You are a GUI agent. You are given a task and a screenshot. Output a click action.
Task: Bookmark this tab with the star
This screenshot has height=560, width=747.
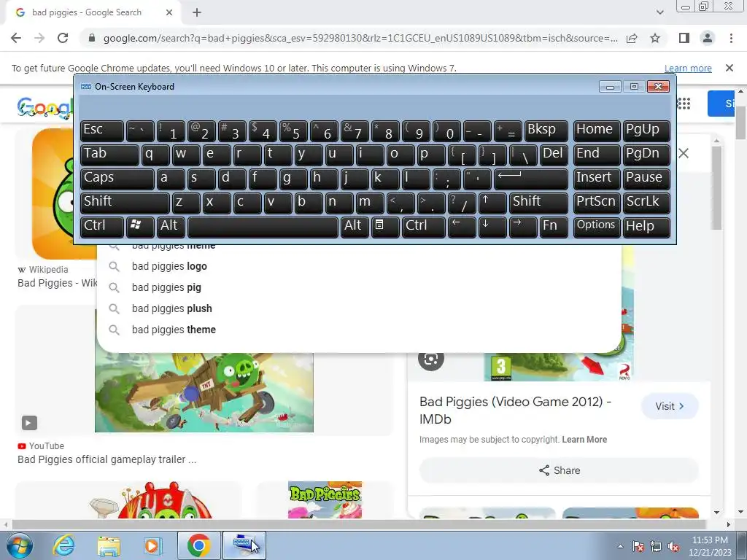(655, 38)
